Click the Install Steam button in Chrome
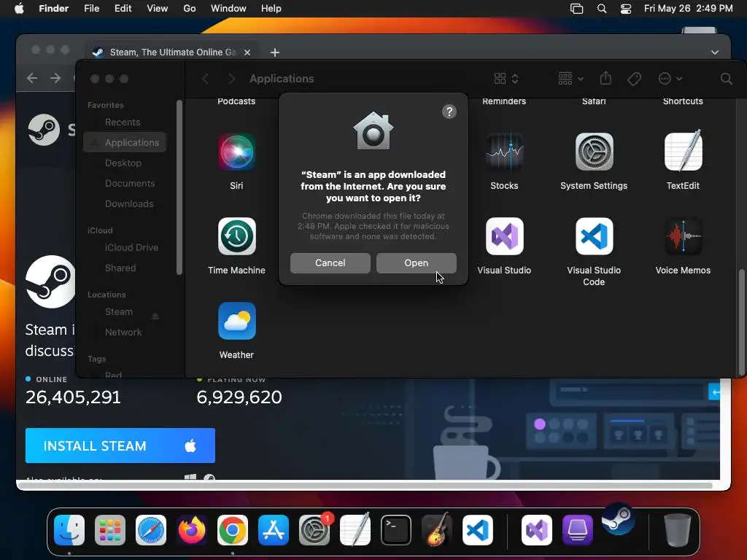The height and width of the screenshot is (560, 747). pyautogui.click(x=120, y=446)
